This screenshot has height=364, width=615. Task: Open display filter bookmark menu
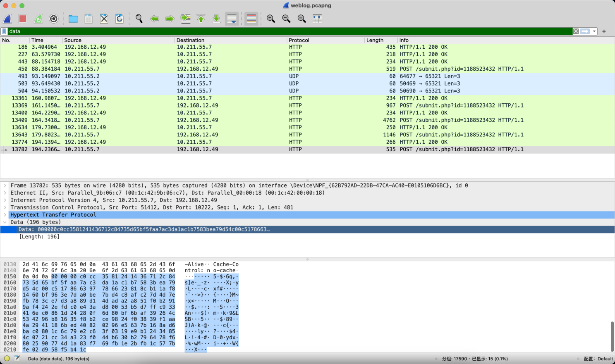[4, 31]
